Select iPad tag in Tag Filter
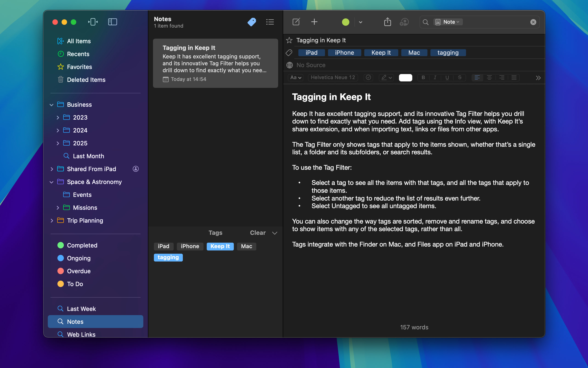This screenshot has height=368, width=588. click(164, 246)
